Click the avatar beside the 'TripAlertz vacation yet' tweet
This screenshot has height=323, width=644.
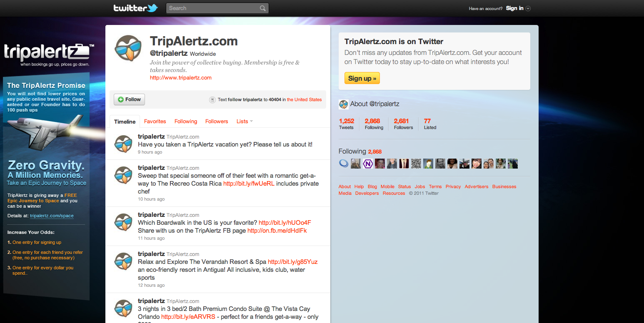124,144
